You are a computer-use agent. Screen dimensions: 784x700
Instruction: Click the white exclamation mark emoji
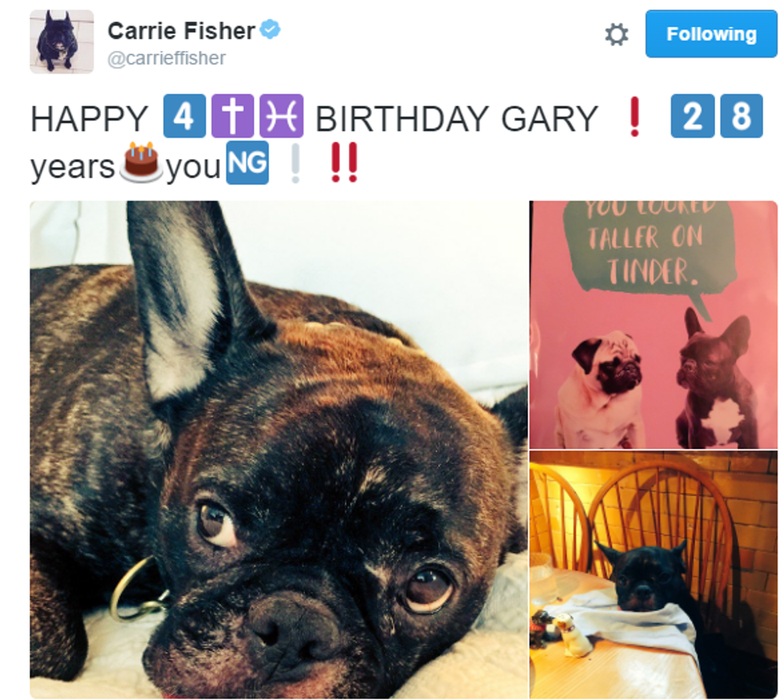coord(295,163)
